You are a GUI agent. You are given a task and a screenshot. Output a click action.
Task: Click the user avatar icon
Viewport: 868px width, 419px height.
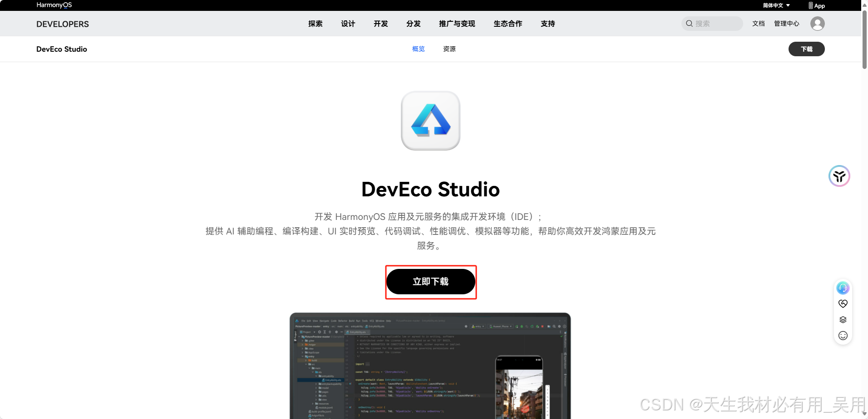click(x=818, y=24)
